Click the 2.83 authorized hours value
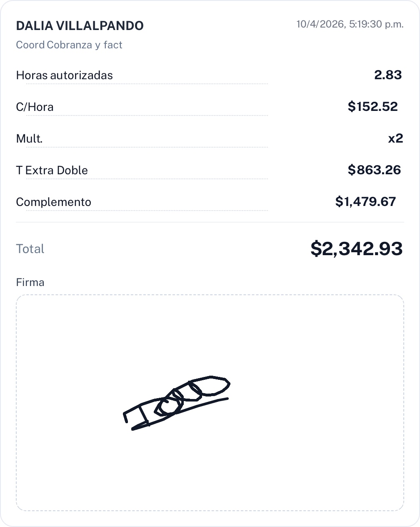420x527 pixels. [x=388, y=75]
